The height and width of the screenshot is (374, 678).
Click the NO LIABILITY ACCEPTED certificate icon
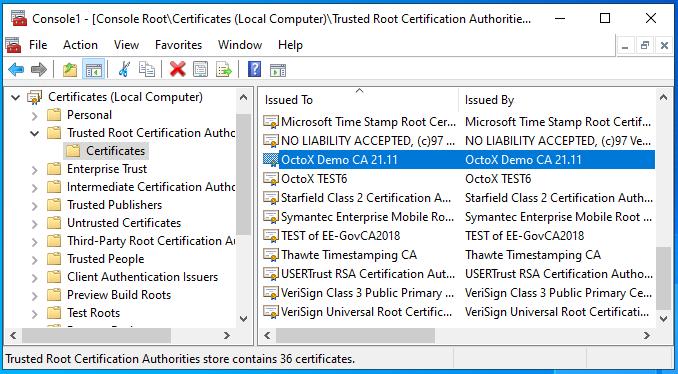[271, 141]
